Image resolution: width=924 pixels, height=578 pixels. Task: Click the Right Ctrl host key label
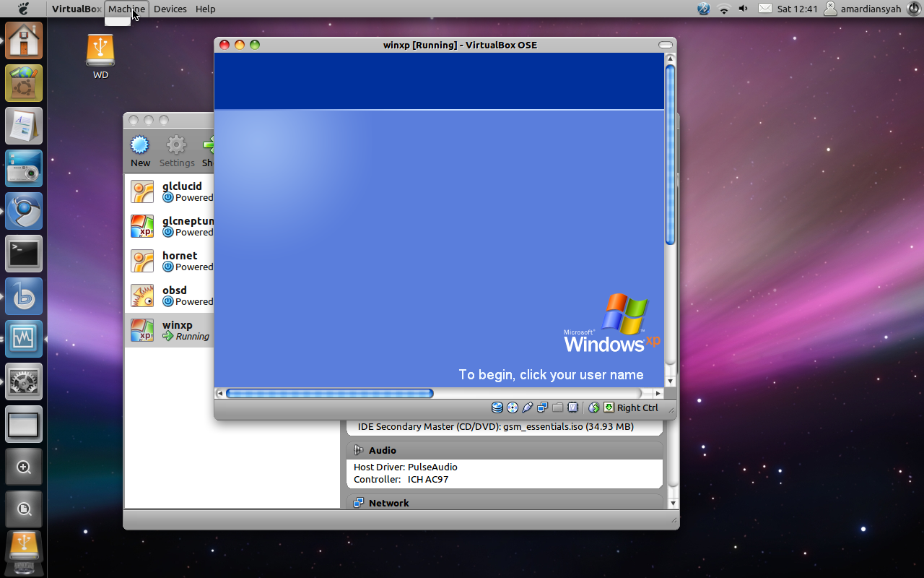pos(637,407)
